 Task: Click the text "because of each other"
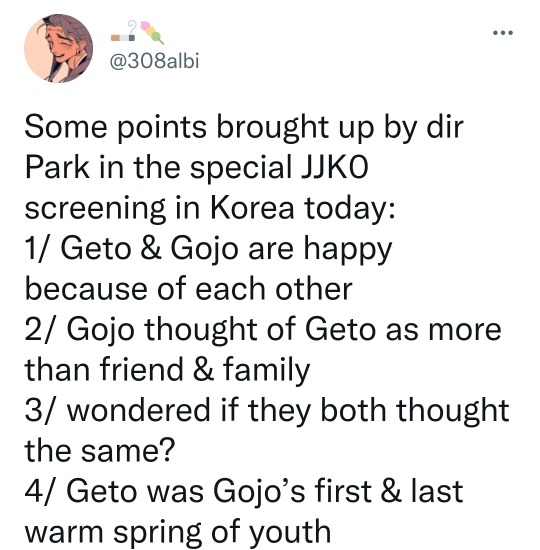[189, 289]
